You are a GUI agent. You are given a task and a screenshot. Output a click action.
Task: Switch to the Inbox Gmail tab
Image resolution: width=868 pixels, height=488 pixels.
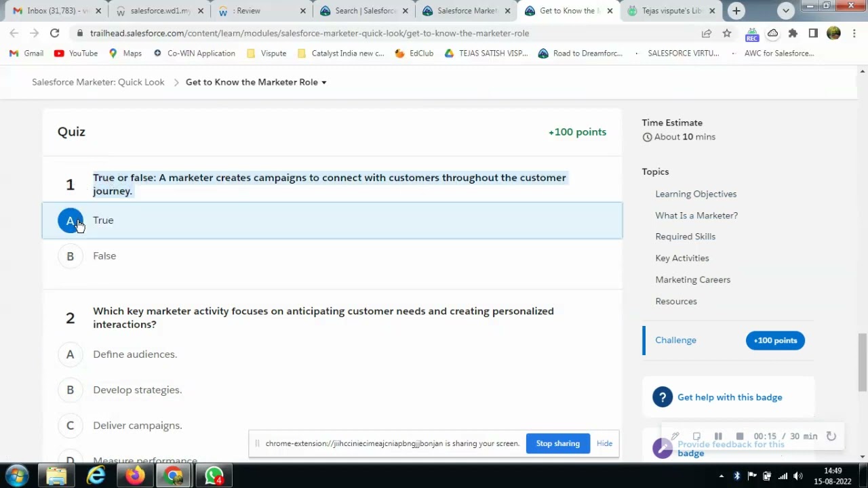click(x=58, y=11)
